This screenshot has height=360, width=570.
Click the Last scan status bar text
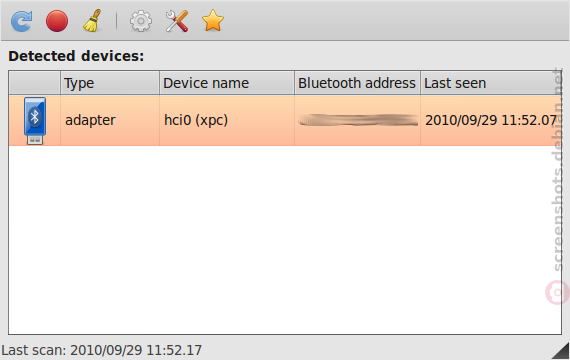tap(101, 350)
